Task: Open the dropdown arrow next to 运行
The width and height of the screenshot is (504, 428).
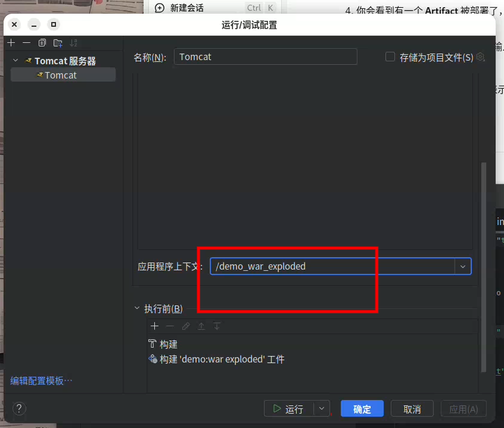Action: coord(322,409)
